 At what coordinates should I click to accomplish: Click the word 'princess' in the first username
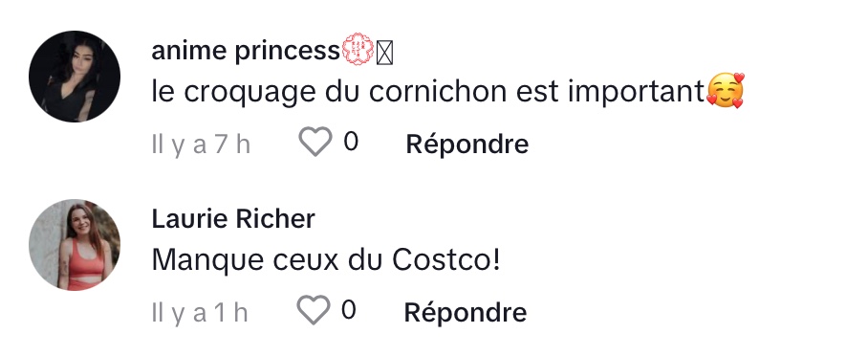[287, 53]
